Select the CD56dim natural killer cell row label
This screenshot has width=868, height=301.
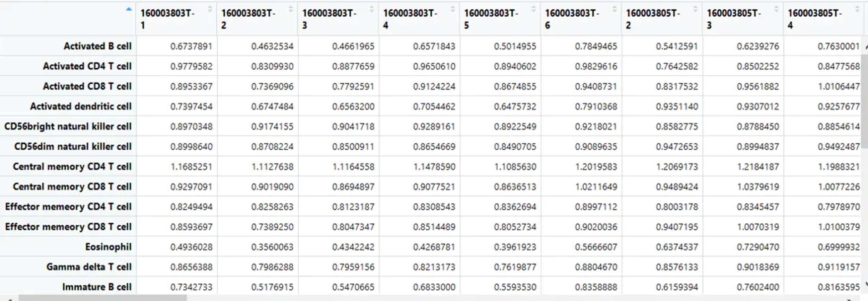click(73, 147)
